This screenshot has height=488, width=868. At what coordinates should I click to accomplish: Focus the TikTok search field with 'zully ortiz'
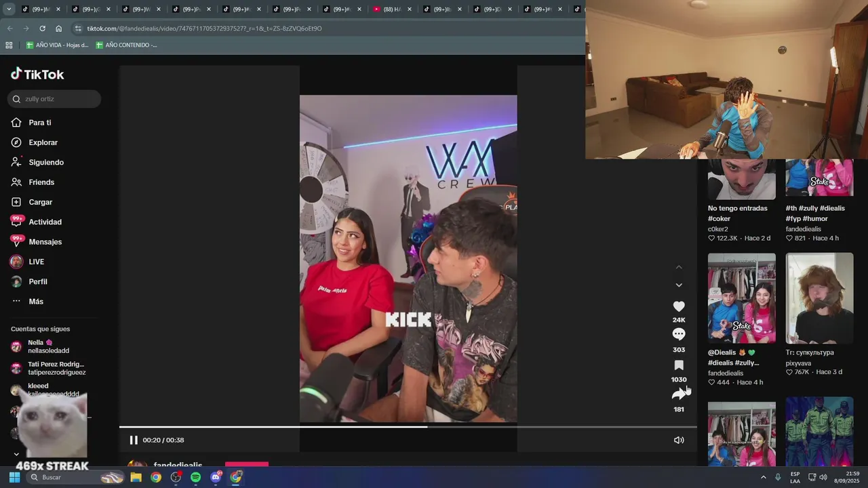(54, 99)
